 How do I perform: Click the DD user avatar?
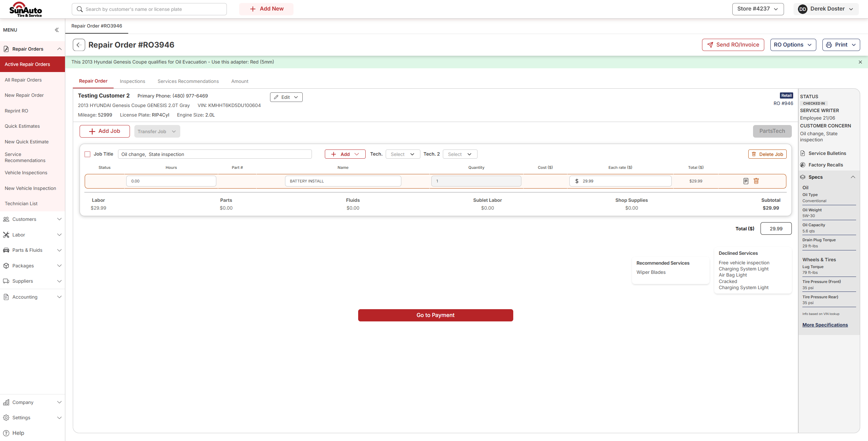coord(802,9)
